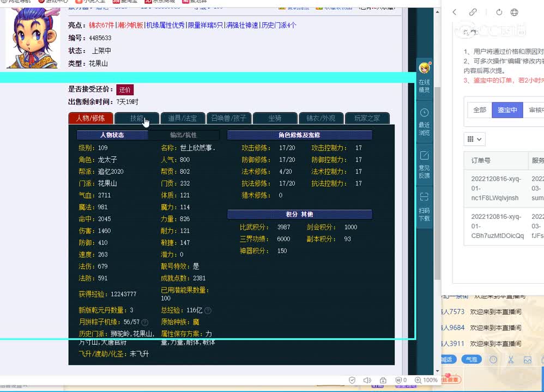Click the clock icon in chat toolbar
This screenshot has height=392, width=544.
pyautogui.click(x=493, y=360)
